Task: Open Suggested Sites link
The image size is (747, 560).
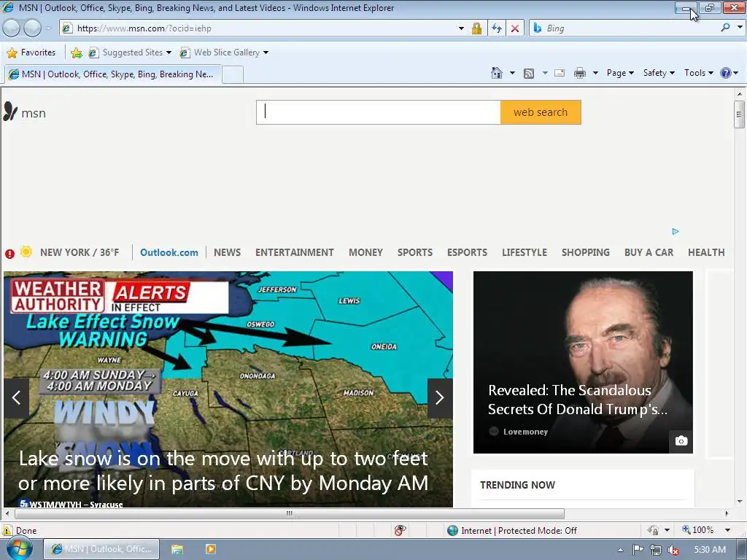Action: coord(130,52)
